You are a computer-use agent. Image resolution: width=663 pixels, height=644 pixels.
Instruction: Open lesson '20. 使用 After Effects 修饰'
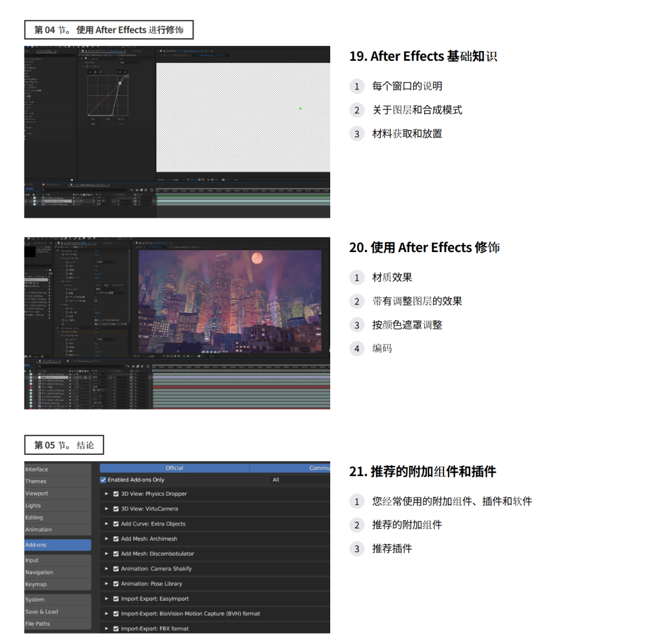(x=425, y=247)
